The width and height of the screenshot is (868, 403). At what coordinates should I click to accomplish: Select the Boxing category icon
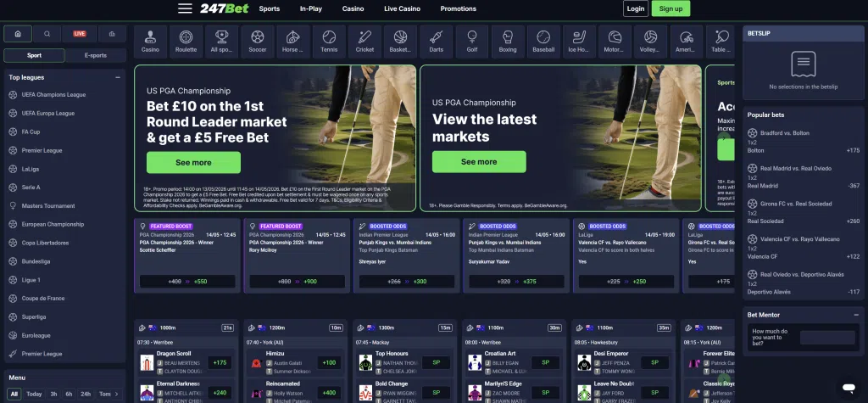click(508, 42)
